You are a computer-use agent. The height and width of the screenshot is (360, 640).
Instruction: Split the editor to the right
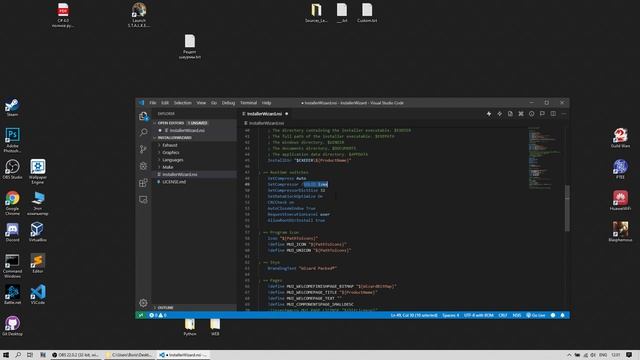click(x=553, y=114)
